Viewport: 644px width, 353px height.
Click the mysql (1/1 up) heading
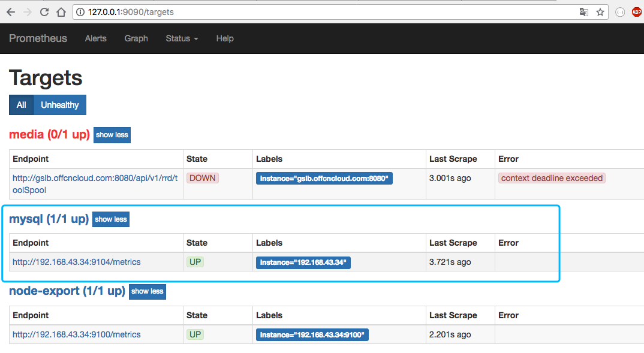pyautogui.click(x=49, y=219)
